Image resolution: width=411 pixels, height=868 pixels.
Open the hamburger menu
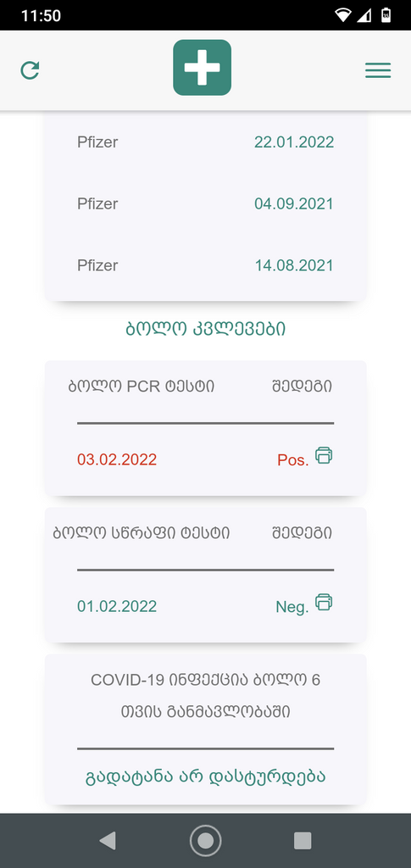pyautogui.click(x=378, y=70)
